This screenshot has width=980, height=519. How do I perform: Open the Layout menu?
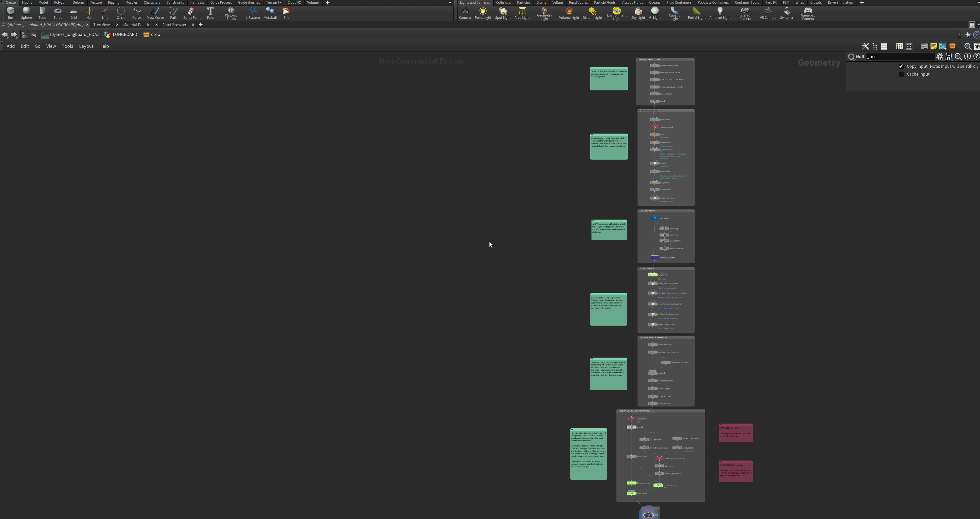coord(86,46)
